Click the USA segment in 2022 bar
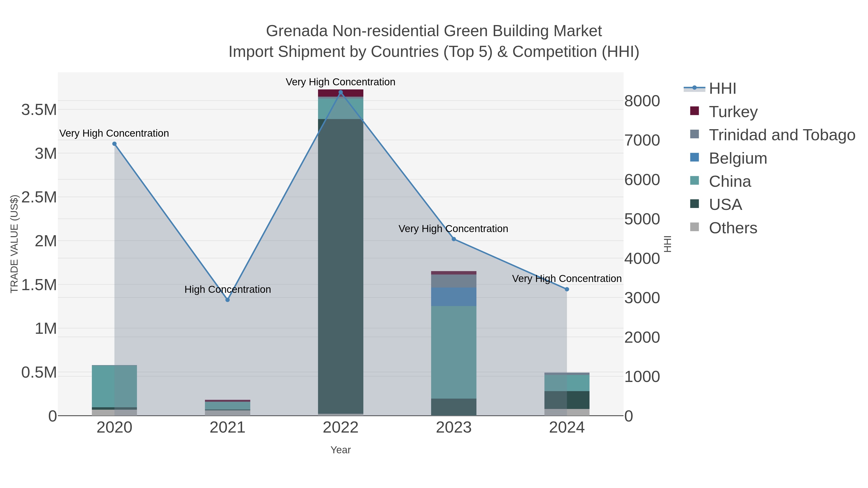The width and height of the screenshot is (868, 488). (341, 266)
